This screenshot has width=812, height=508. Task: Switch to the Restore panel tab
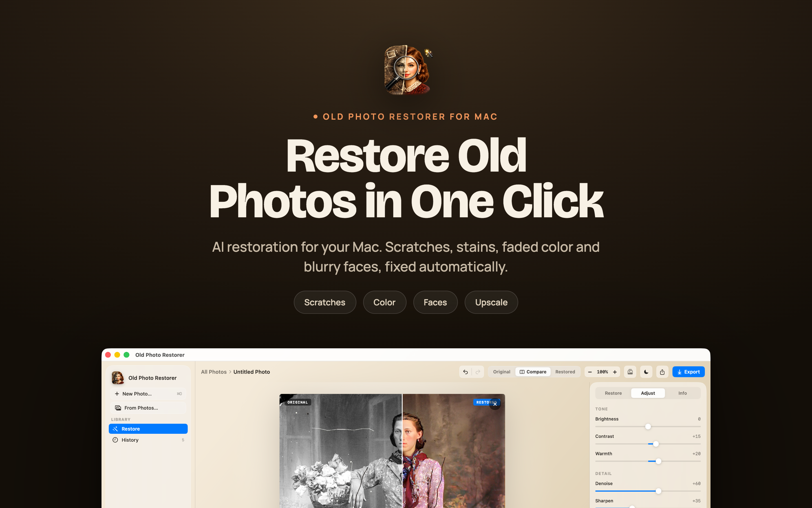click(613, 393)
